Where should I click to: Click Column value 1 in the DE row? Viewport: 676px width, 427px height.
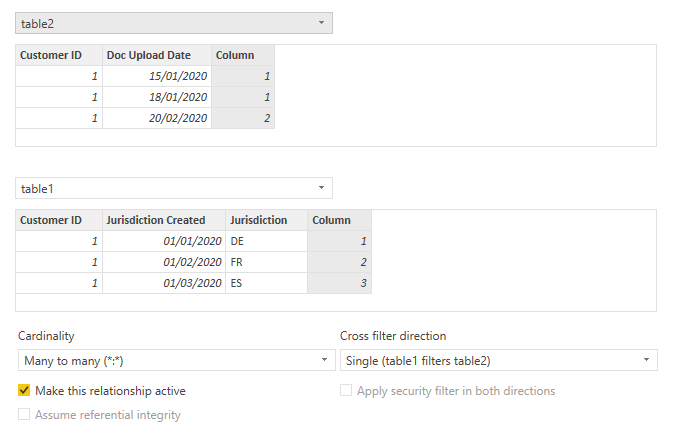pyautogui.click(x=339, y=241)
